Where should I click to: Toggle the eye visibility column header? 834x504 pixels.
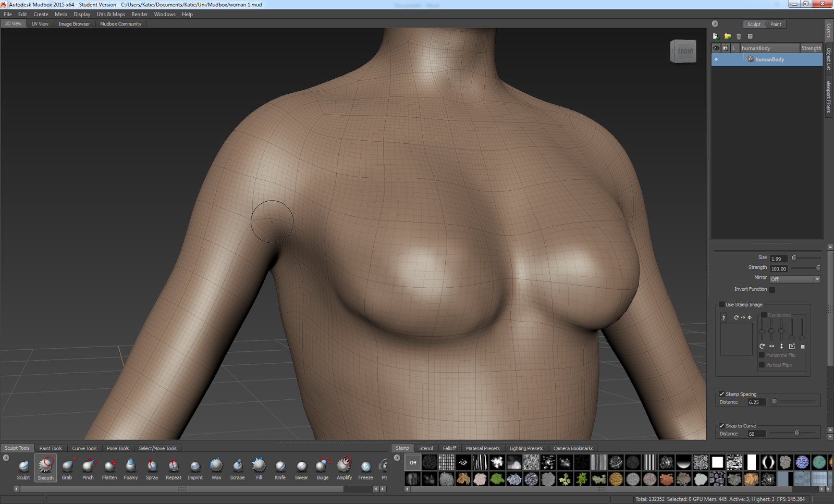coord(716,48)
